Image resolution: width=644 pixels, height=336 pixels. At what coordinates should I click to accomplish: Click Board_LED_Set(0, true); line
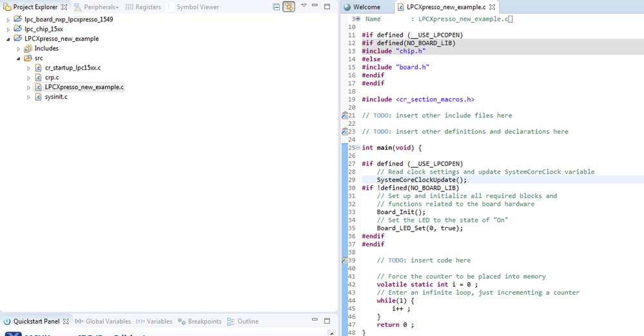coord(420,228)
